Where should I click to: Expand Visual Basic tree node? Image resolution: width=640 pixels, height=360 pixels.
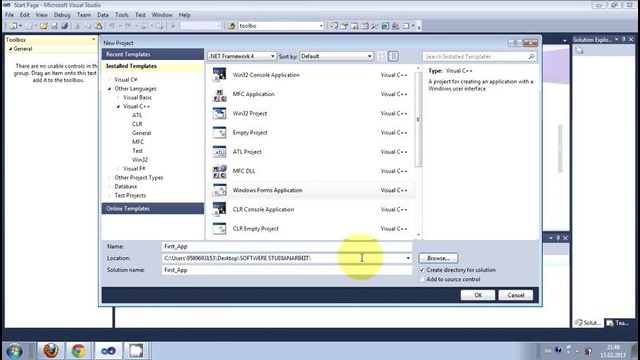point(118,98)
